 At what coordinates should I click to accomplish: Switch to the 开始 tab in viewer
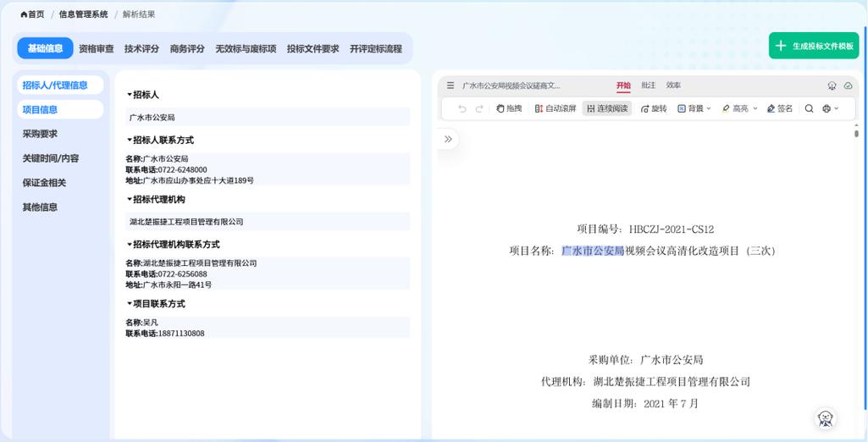click(x=623, y=86)
